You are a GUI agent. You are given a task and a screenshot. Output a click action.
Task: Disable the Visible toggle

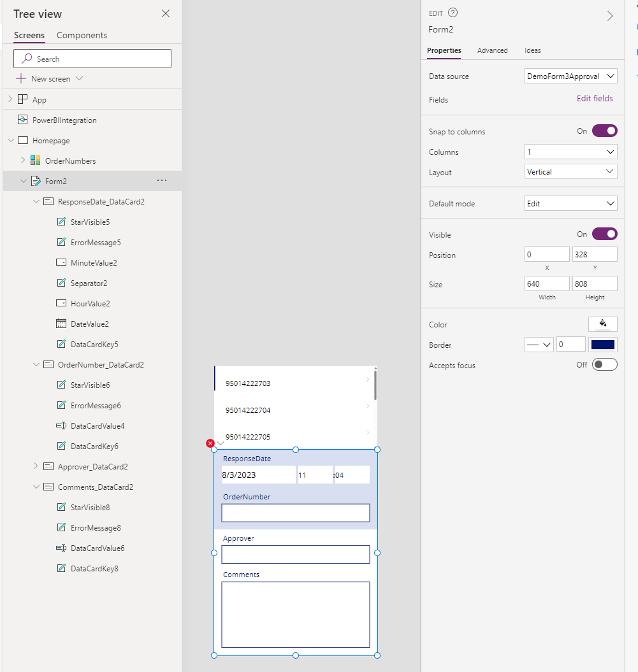604,234
